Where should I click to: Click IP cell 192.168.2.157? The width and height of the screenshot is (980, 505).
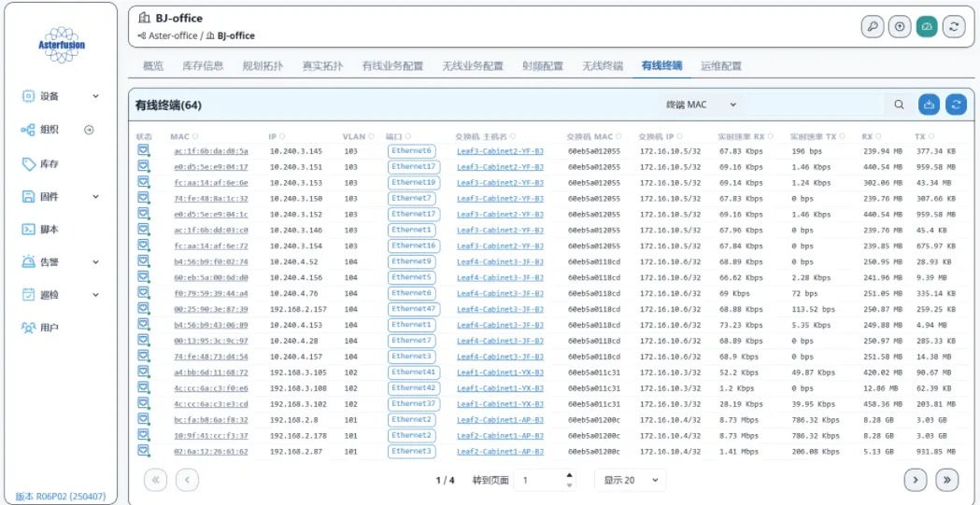(298, 310)
